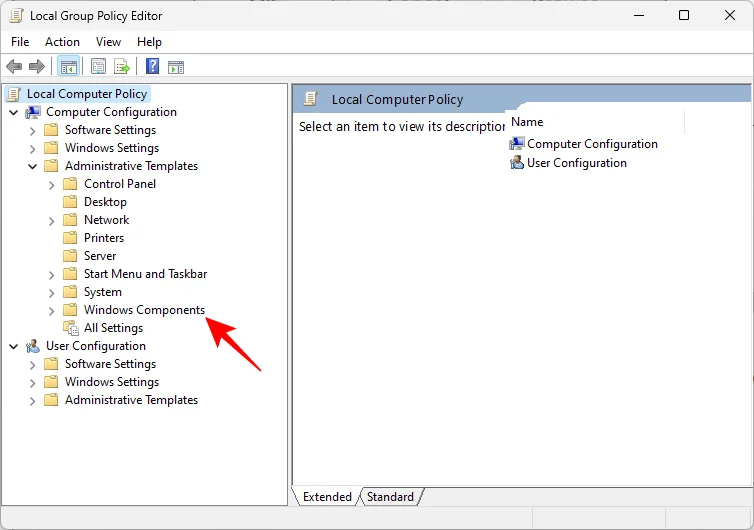The height and width of the screenshot is (530, 754).
Task: Click the All Settings icon in tree
Action: pyautogui.click(x=71, y=328)
